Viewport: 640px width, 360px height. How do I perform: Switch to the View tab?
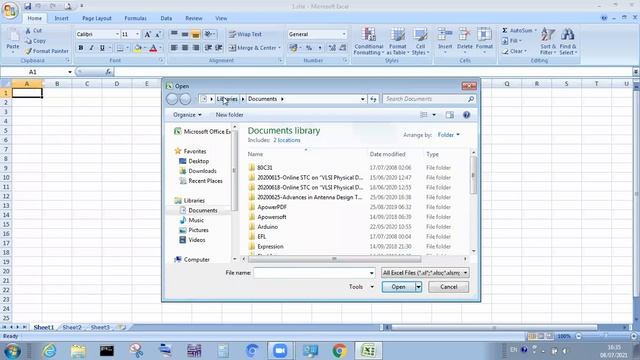221,18
